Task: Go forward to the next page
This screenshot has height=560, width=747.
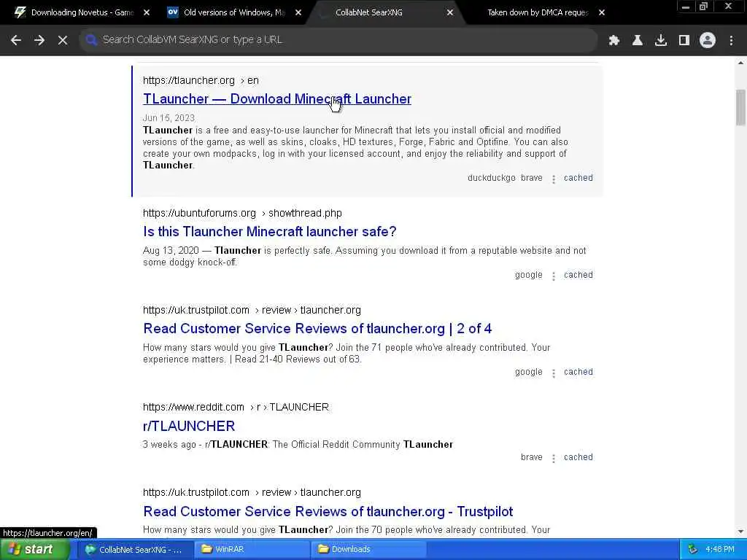Action: (x=39, y=40)
